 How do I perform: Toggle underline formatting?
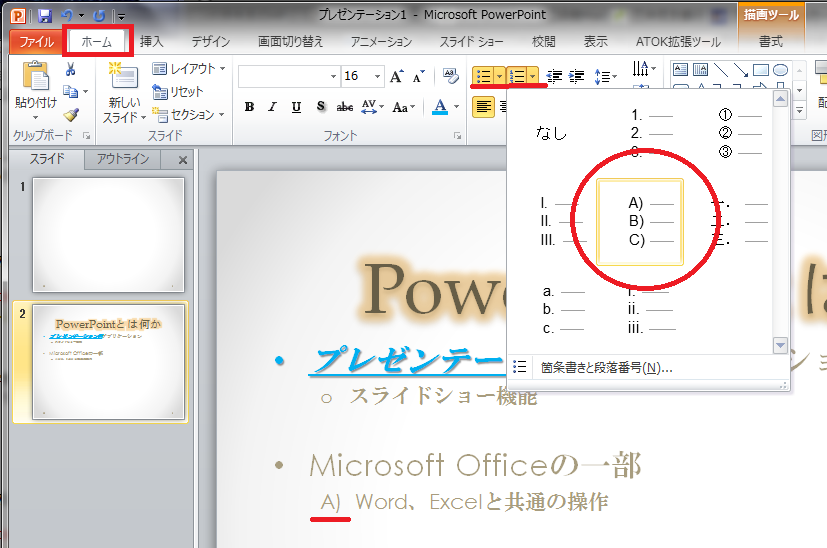point(296,107)
